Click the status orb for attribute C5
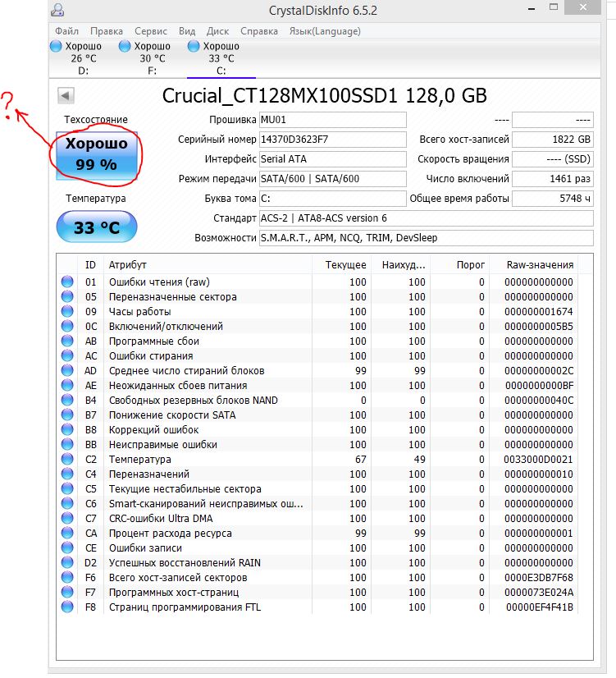 click(67, 488)
